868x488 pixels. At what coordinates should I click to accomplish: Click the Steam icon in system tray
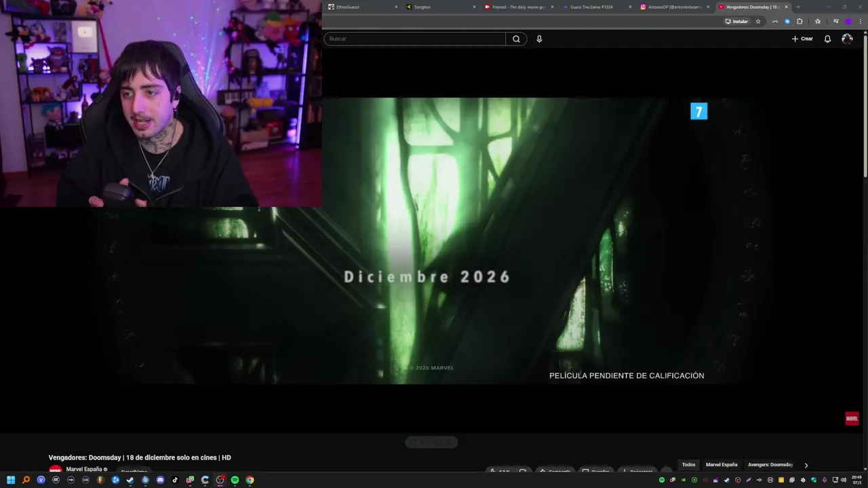click(726, 480)
